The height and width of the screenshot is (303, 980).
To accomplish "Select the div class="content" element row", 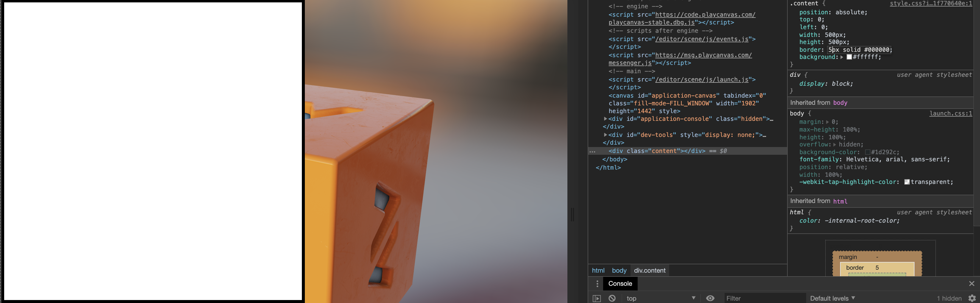I will pyautogui.click(x=687, y=151).
